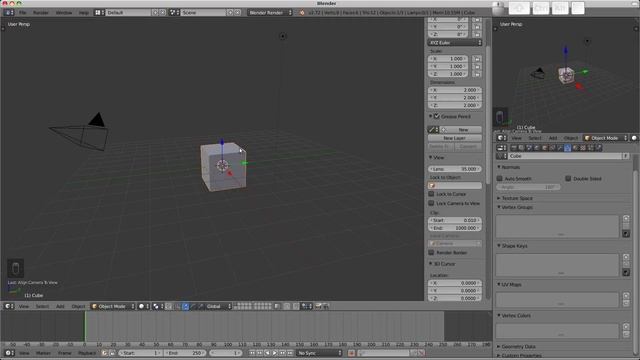Toggle the lock icon next to Scale X
The width and height of the screenshot is (640, 360).
tap(476, 59)
